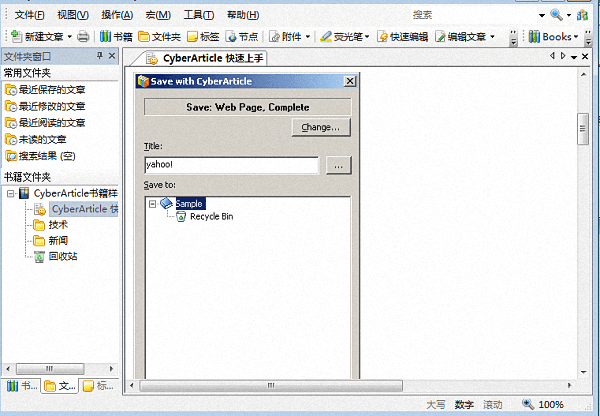Switch to the CyberArticle 快速上手 tab
This screenshot has width=600, height=416.
pos(205,58)
